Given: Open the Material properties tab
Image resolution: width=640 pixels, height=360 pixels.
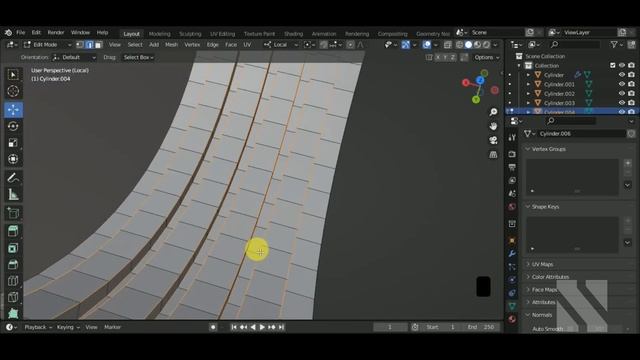Looking at the screenshot, I should point(512,319).
